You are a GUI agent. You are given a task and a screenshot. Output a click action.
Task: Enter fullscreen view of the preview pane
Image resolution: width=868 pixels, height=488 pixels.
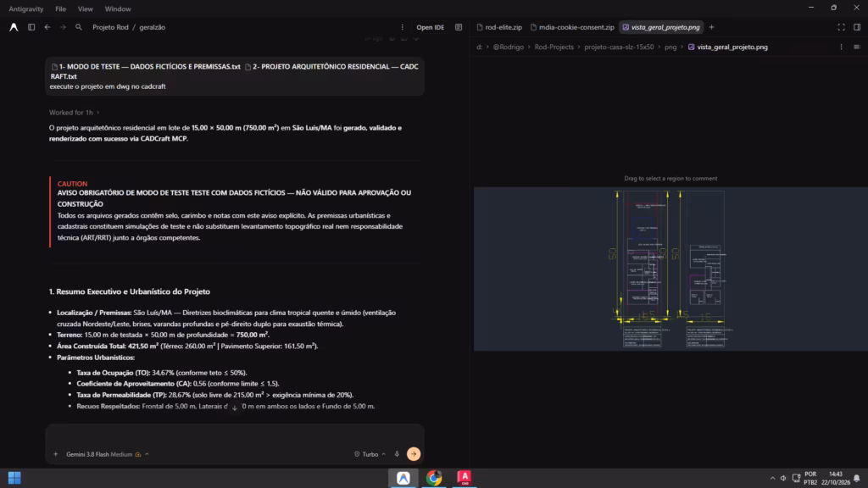(x=842, y=27)
